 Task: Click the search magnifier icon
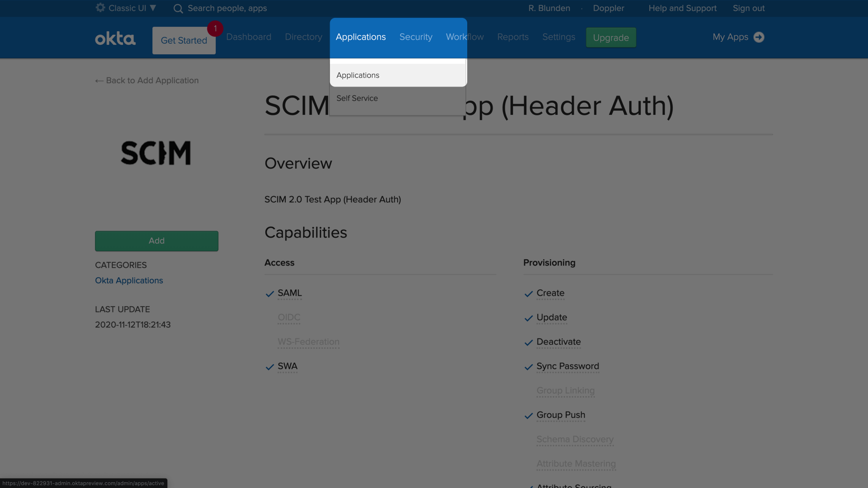pos(178,8)
